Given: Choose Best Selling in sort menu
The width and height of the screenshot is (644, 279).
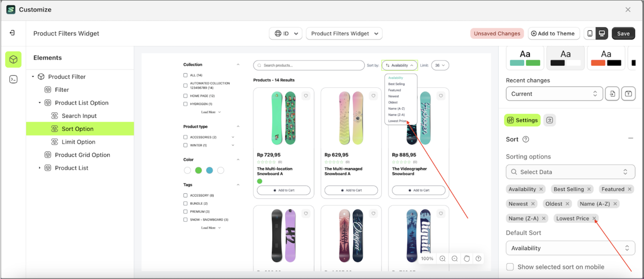Looking at the screenshot, I should [x=396, y=84].
